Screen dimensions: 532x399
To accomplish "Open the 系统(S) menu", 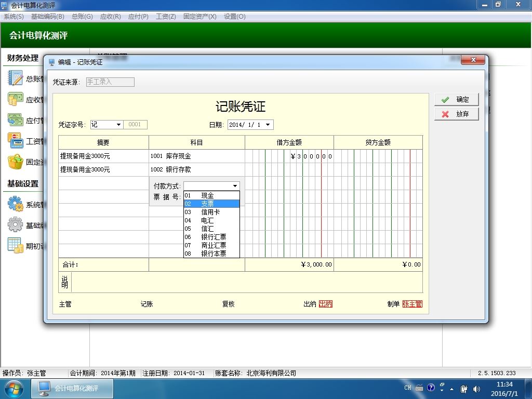I will [x=14, y=17].
